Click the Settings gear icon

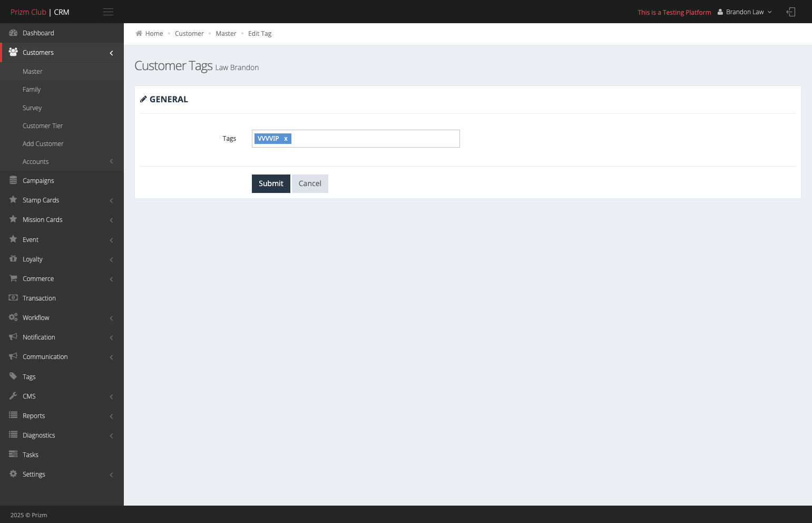[13, 474]
